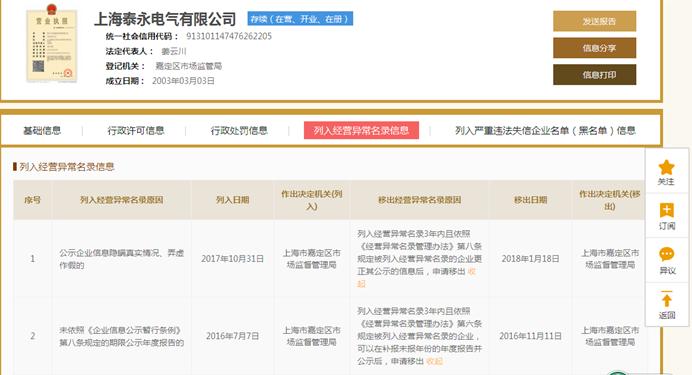Click establishment date 2003年03月03日
This screenshot has width=692, height=375.
[183, 81]
